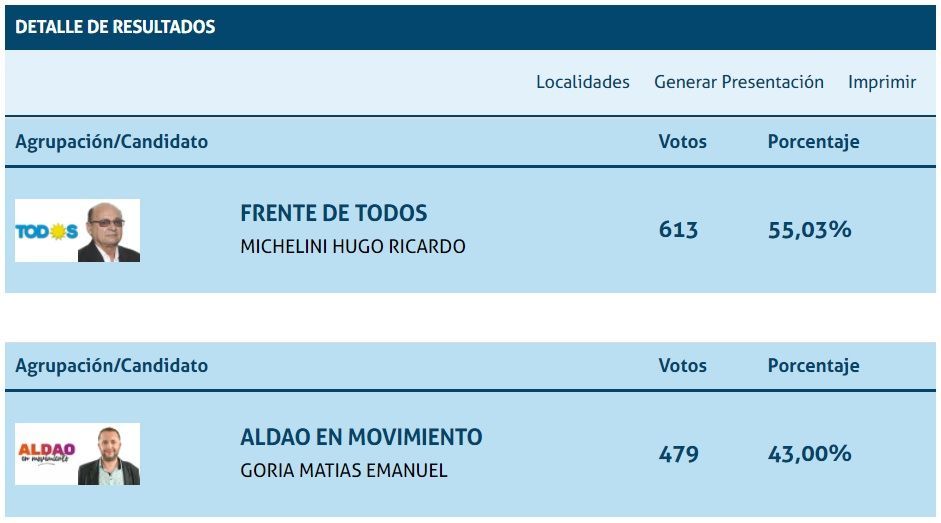Click Generar Presentación
Image resolution: width=941 pixels, height=523 pixels.
738,82
